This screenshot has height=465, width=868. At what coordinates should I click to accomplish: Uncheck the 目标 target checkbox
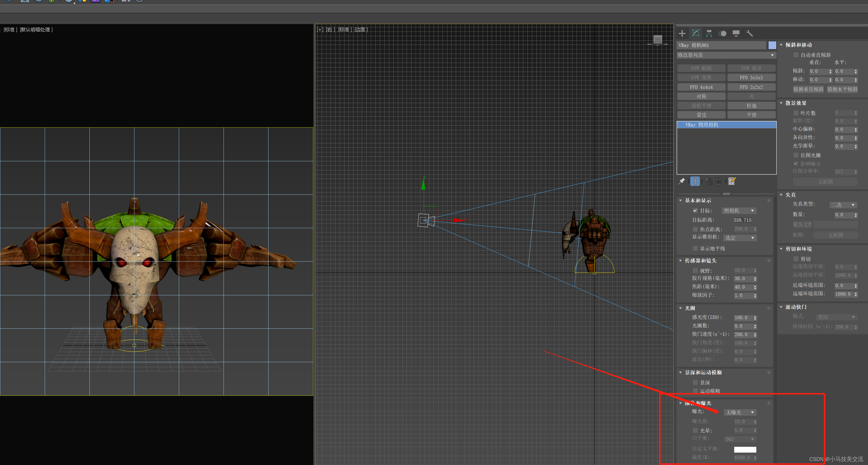point(695,210)
